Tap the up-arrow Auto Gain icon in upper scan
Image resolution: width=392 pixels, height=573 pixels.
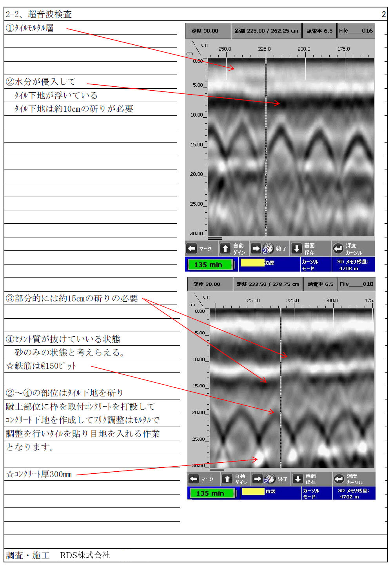225,248
